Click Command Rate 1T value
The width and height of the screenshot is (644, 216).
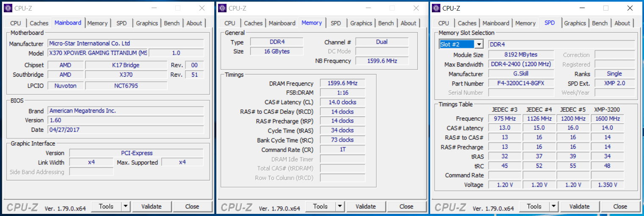pyautogui.click(x=342, y=150)
